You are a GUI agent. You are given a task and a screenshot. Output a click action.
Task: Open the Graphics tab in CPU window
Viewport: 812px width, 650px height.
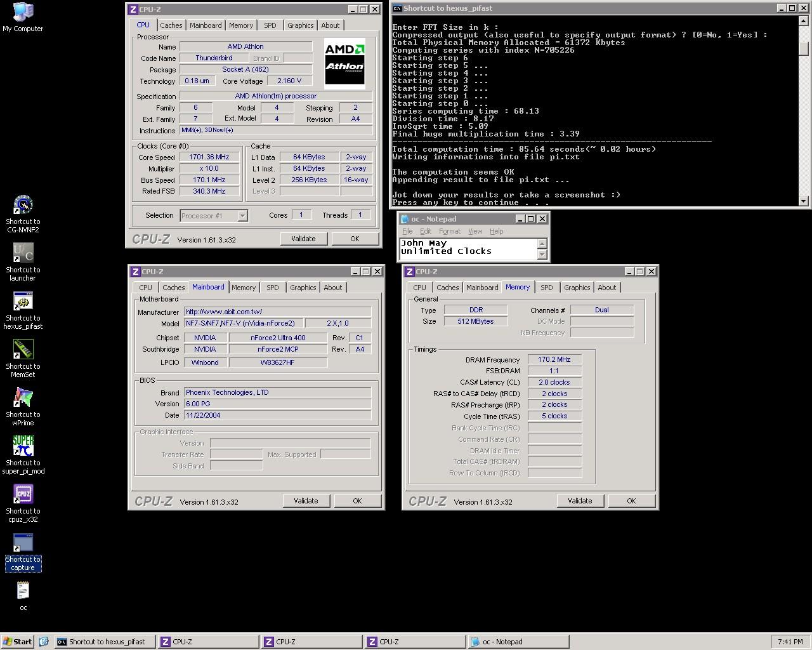[x=301, y=25]
